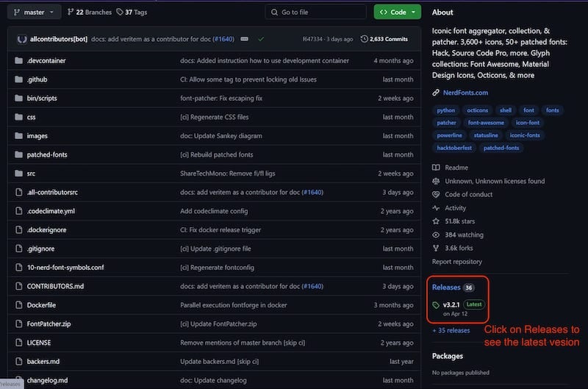
Task: Open the Code of conduct link
Action: [x=468, y=194]
